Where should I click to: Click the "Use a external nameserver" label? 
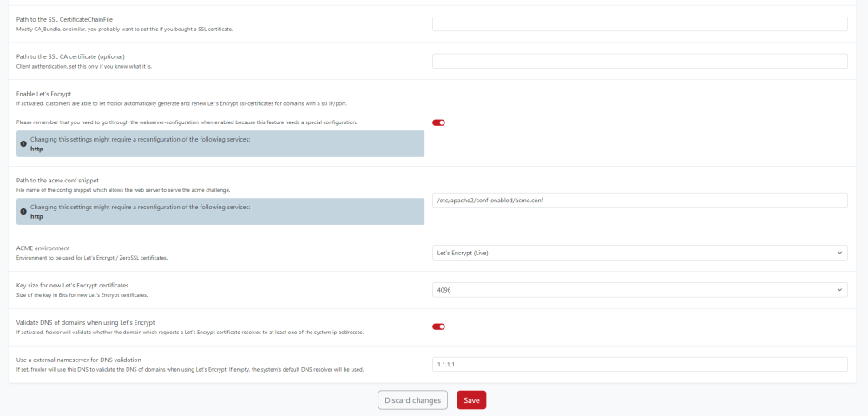tap(78, 359)
